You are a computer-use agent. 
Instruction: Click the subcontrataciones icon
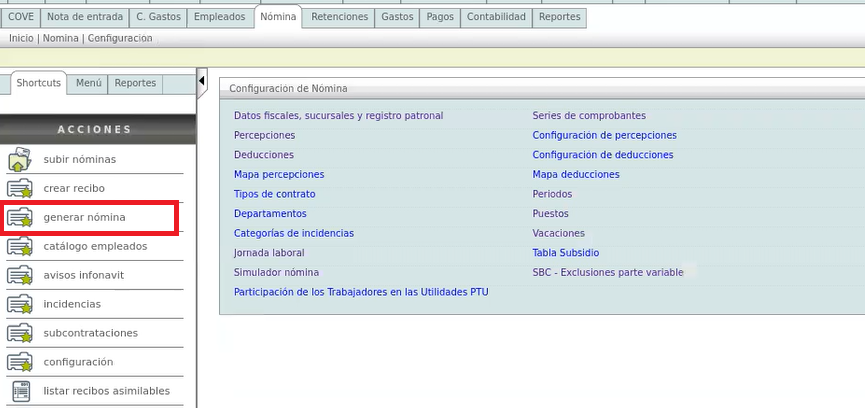[20, 333]
